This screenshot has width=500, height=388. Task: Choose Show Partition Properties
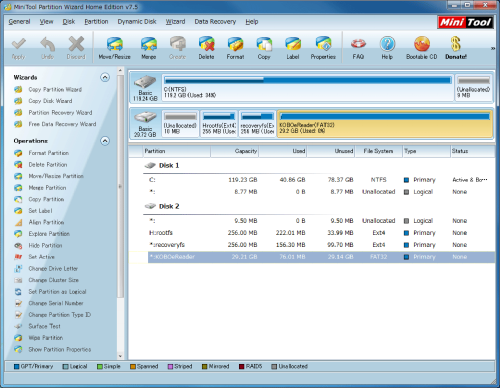[x=60, y=349]
